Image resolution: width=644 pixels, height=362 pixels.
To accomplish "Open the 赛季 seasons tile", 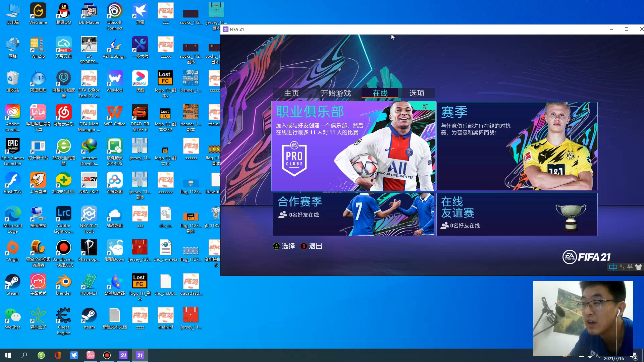I will pyautogui.click(x=517, y=146).
